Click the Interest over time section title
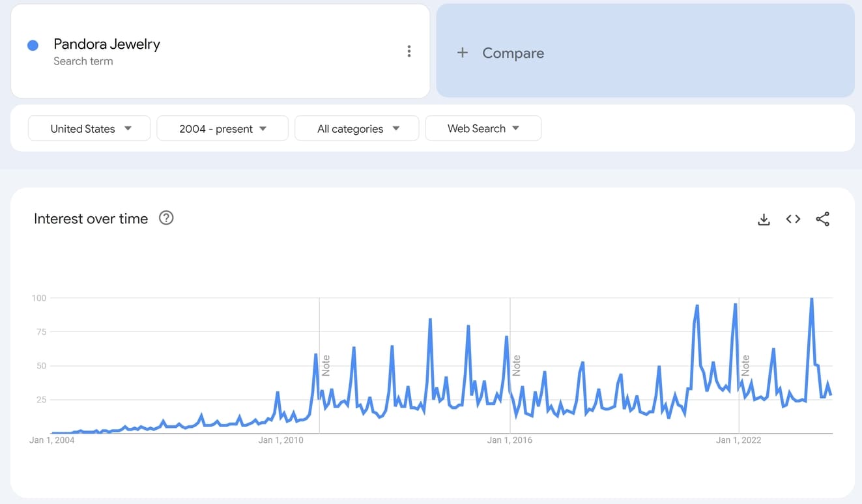 point(91,219)
